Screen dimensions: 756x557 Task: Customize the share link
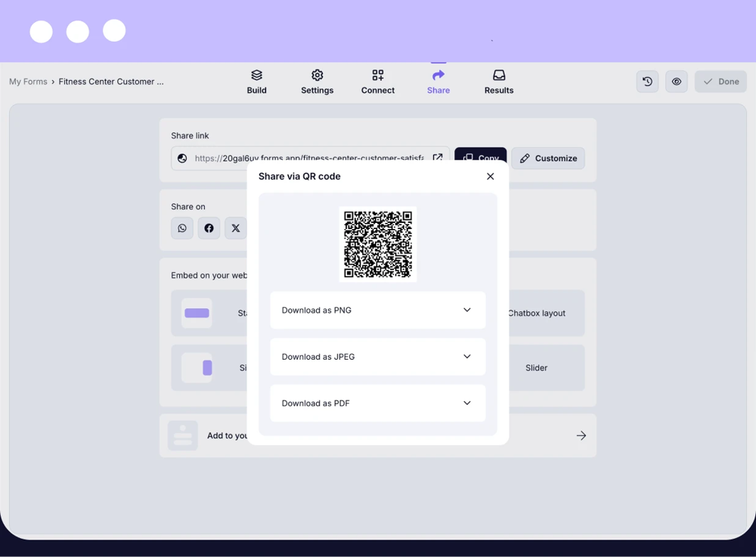pos(547,158)
